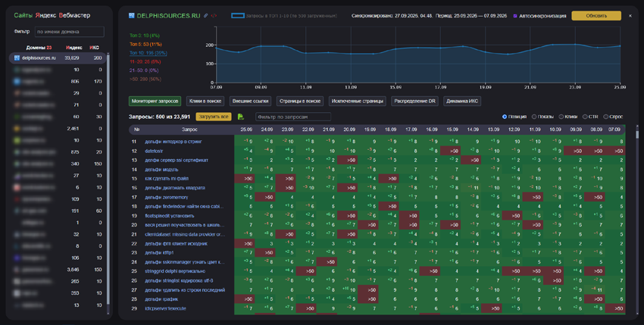The height and width of the screenshot is (325, 644).
Task: Open query 'дельфи модуль'
Action: (161, 170)
